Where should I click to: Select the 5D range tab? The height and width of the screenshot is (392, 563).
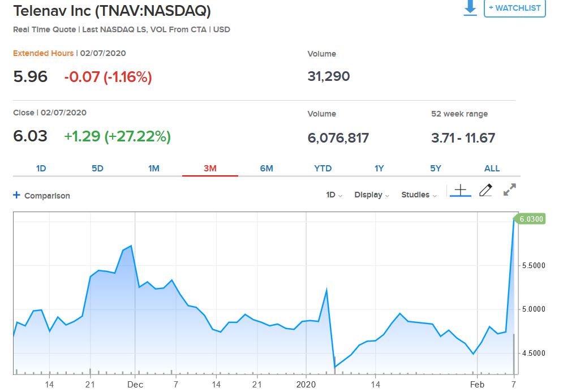pyautogui.click(x=97, y=168)
